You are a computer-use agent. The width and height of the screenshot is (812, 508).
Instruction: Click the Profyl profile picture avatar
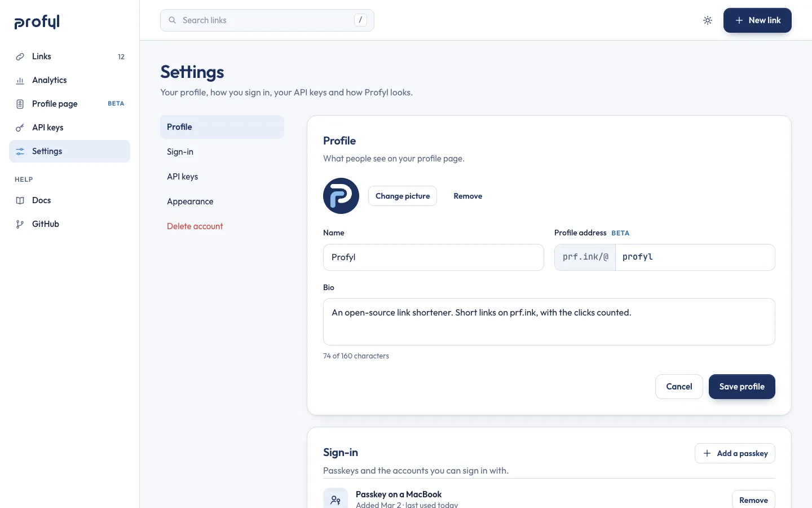(341, 196)
